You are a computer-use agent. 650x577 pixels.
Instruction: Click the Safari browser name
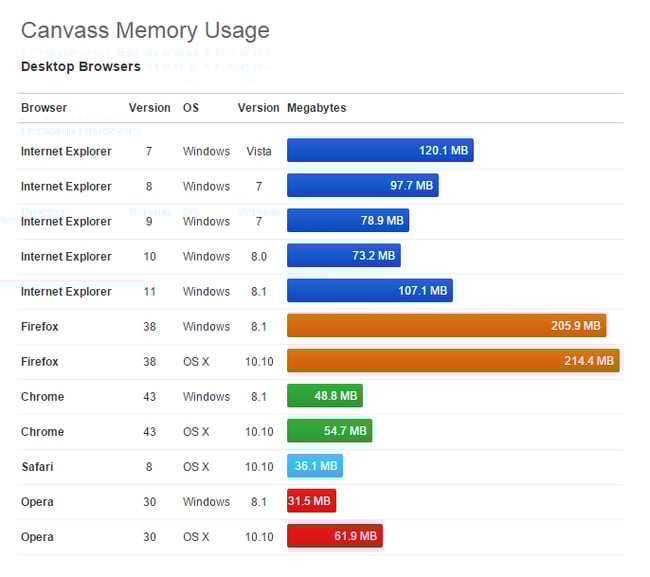point(37,467)
